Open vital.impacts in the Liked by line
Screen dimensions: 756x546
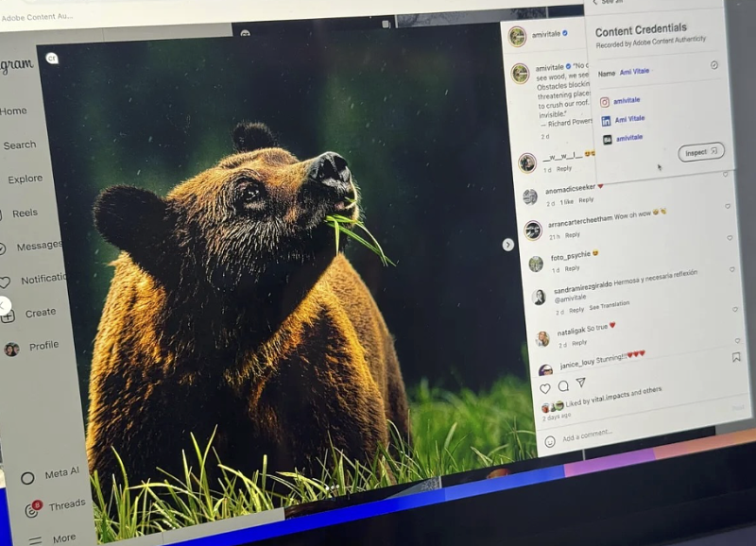point(612,397)
